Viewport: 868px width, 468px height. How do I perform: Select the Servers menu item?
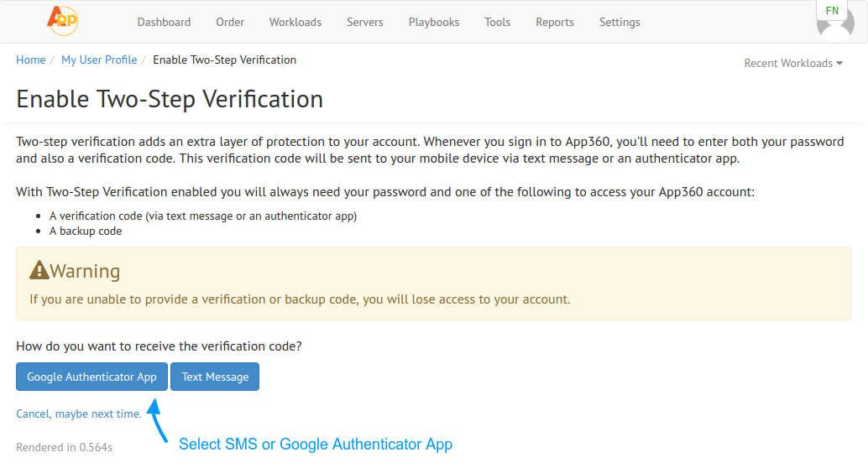(365, 22)
